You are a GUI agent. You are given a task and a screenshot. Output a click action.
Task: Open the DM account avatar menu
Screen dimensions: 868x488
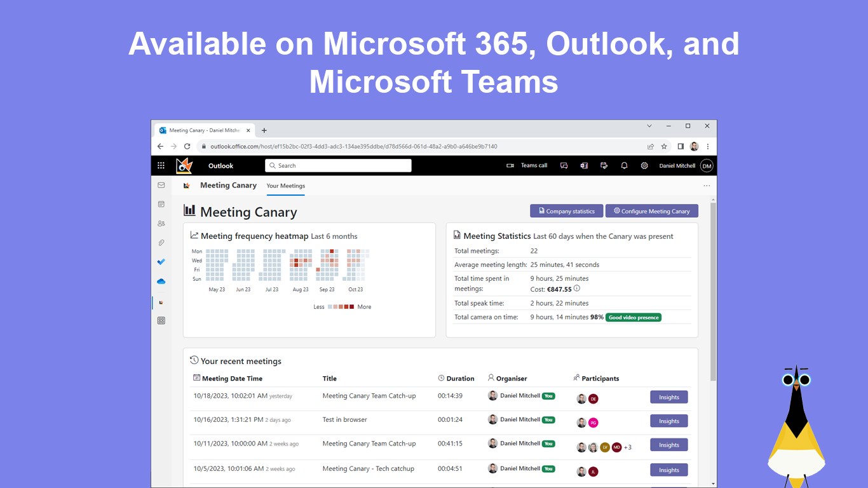coord(707,166)
